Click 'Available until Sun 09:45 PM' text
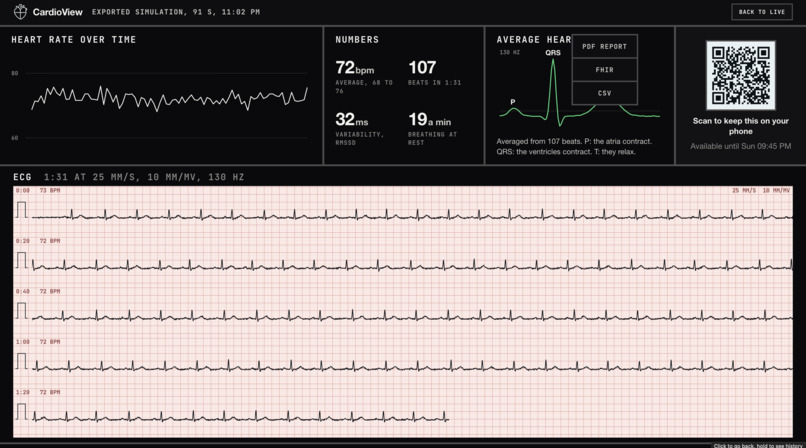Image resolution: width=806 pixels, height=448 pixels. [740, 146]
